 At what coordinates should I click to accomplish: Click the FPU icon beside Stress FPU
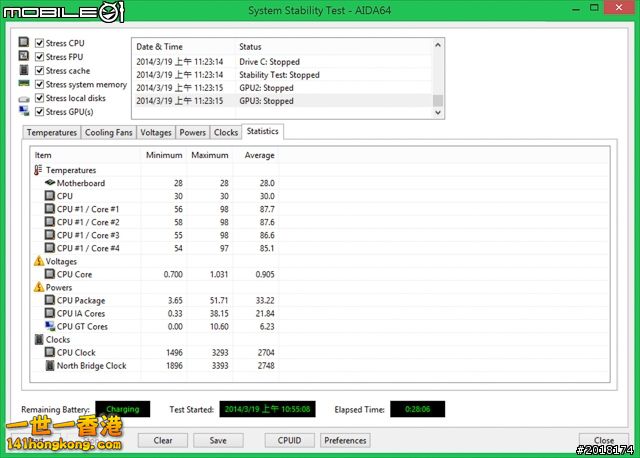click(24, 56)
